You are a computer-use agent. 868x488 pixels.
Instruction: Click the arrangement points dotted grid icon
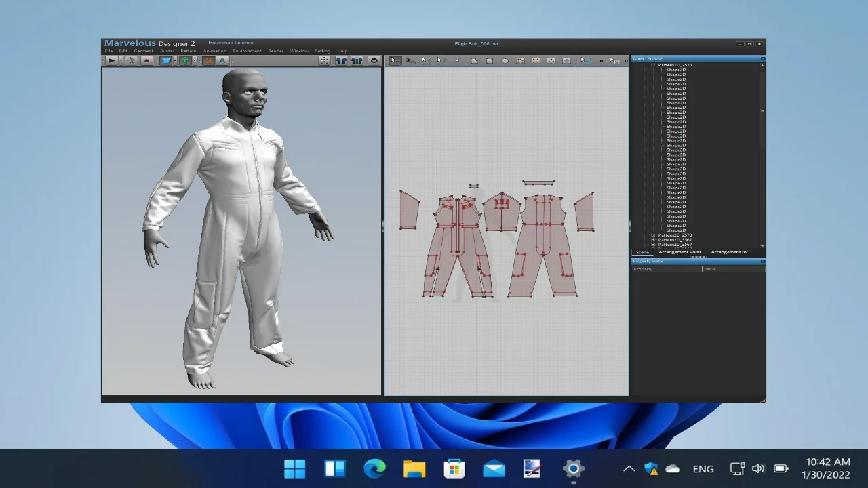[325, 60]
